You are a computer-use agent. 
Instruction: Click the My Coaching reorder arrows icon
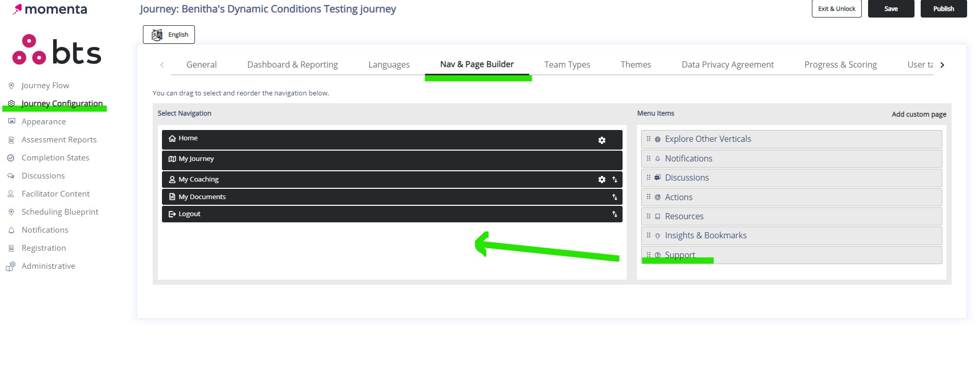[615, 180]
